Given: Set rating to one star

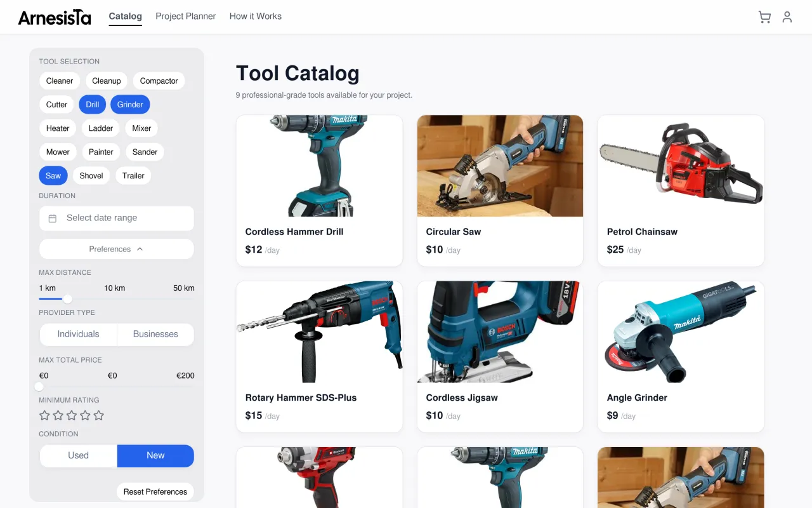Looking at the screenshot, I should [x=44, y=415].
